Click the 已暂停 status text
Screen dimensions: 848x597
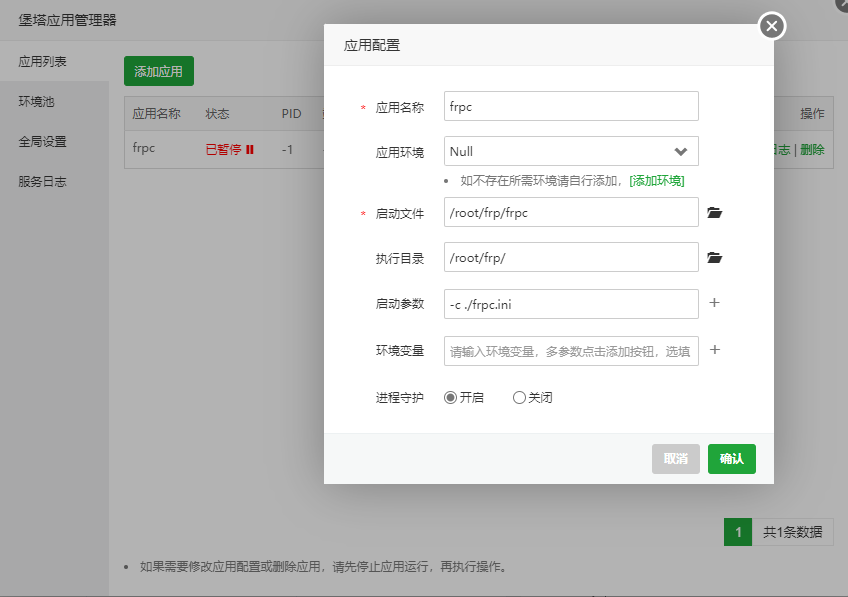[x=223, y=150]
